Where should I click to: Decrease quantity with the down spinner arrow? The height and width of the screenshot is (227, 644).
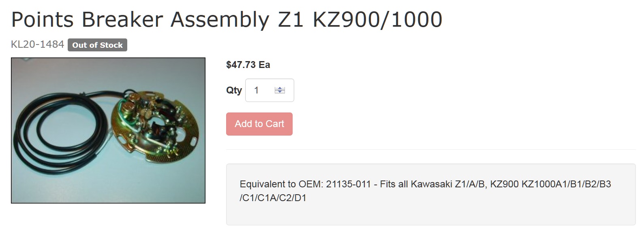pyautogui.click(x=280, y=92)
